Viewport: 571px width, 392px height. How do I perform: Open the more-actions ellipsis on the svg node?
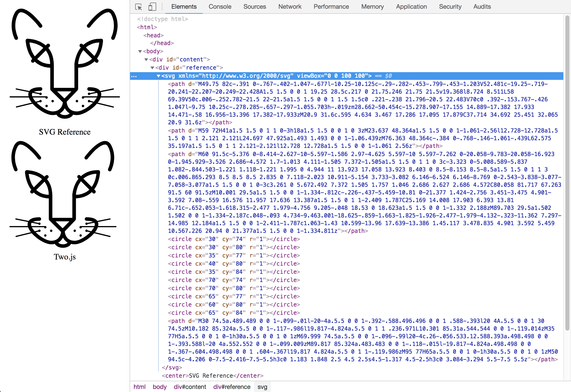pos(134,76)
